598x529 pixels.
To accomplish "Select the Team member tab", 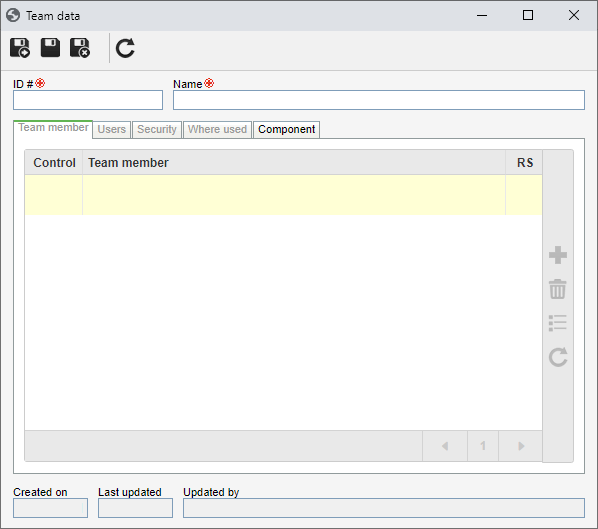I will tap(53, 128).
